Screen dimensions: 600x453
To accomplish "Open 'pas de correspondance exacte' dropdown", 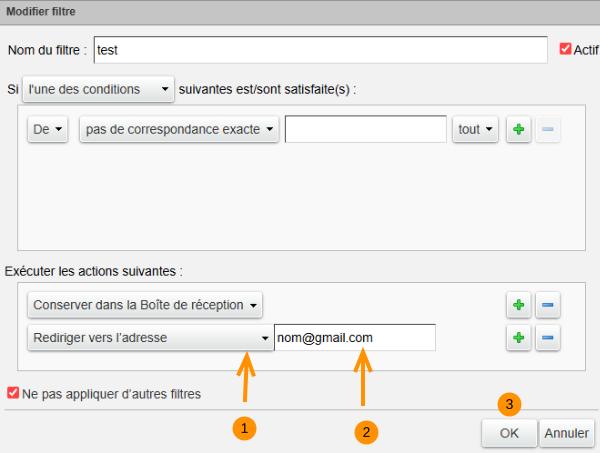I will pyautogui.click(x=180, y=130).
